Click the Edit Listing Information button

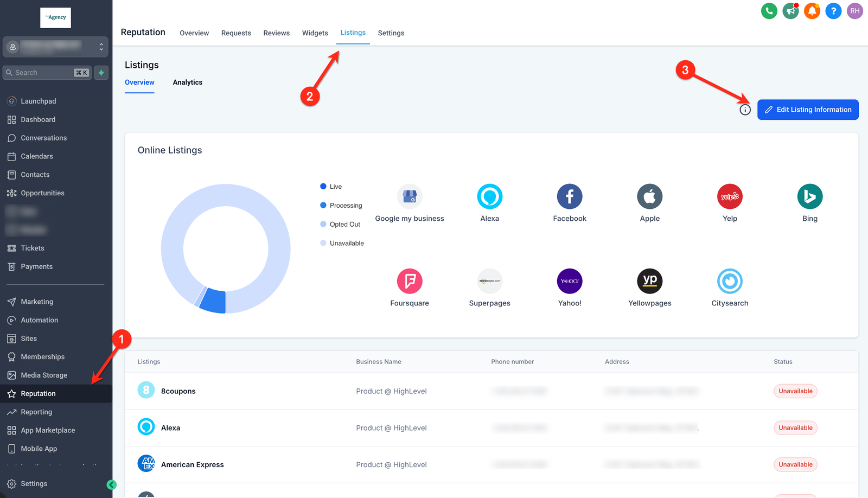[x=807, y=110]
